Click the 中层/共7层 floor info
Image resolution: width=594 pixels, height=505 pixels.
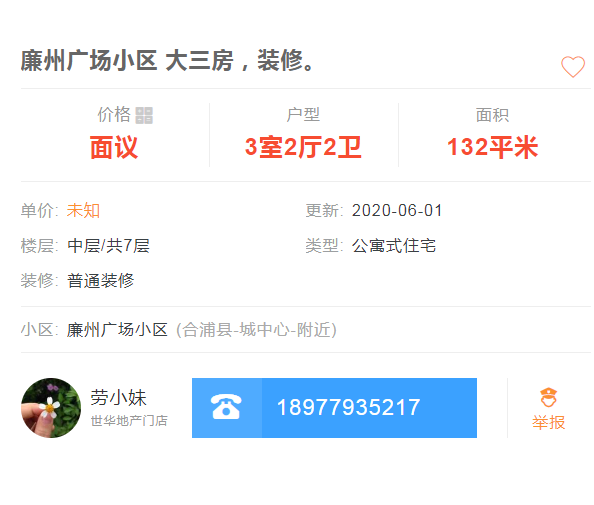(108, 246)
